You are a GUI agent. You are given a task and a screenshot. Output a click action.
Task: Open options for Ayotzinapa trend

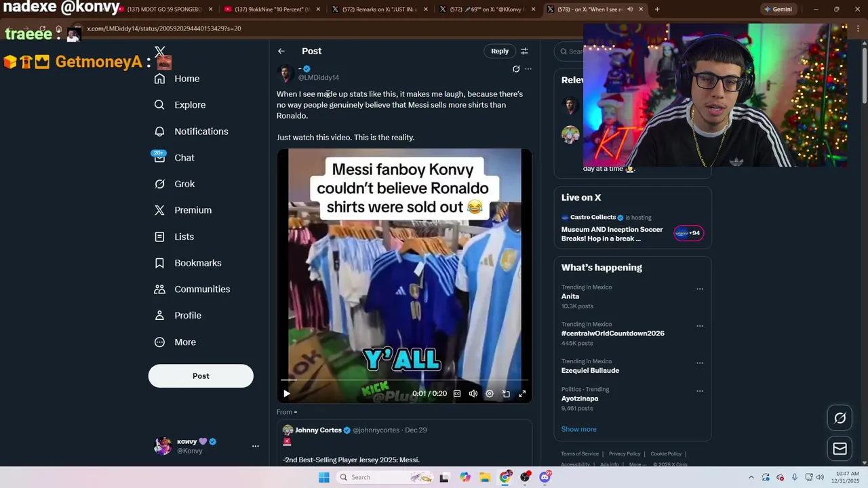click(700, 391)
